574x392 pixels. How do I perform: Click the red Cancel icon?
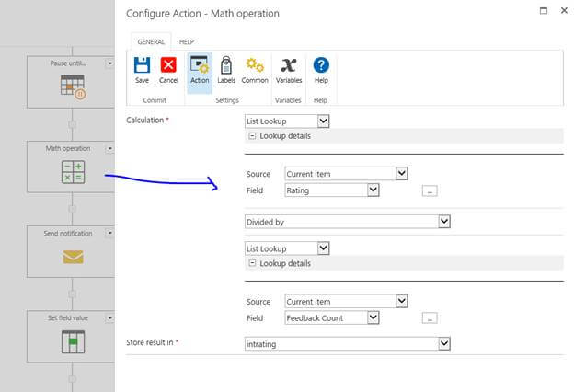click(168, 65)
